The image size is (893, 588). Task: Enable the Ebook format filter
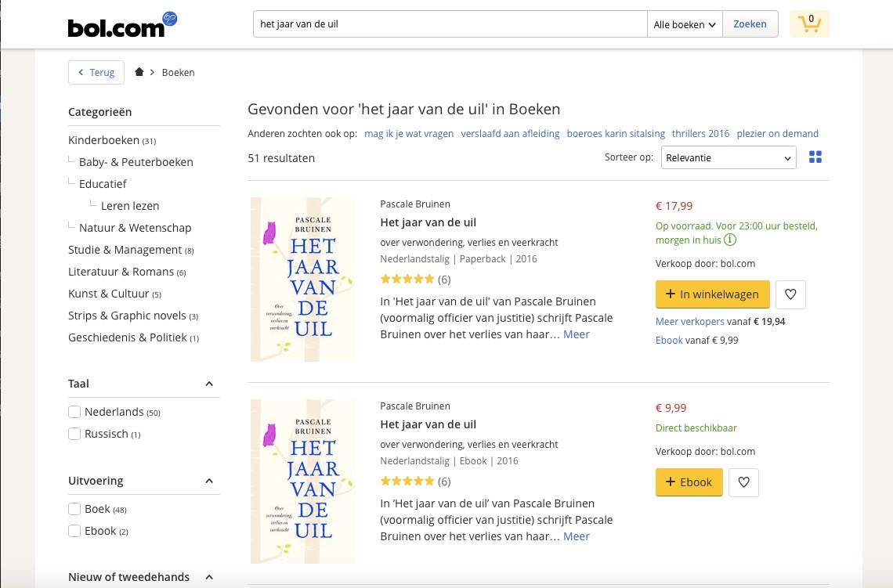tap(75, 531)
